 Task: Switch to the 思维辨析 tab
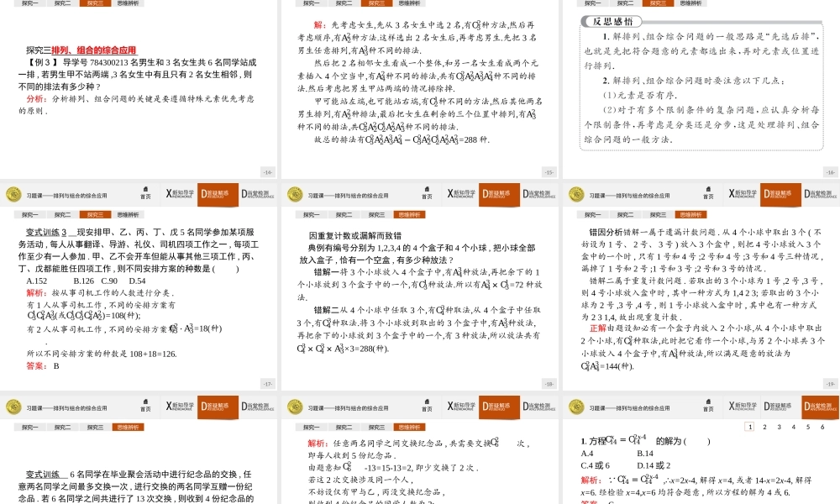pos(129,3)
